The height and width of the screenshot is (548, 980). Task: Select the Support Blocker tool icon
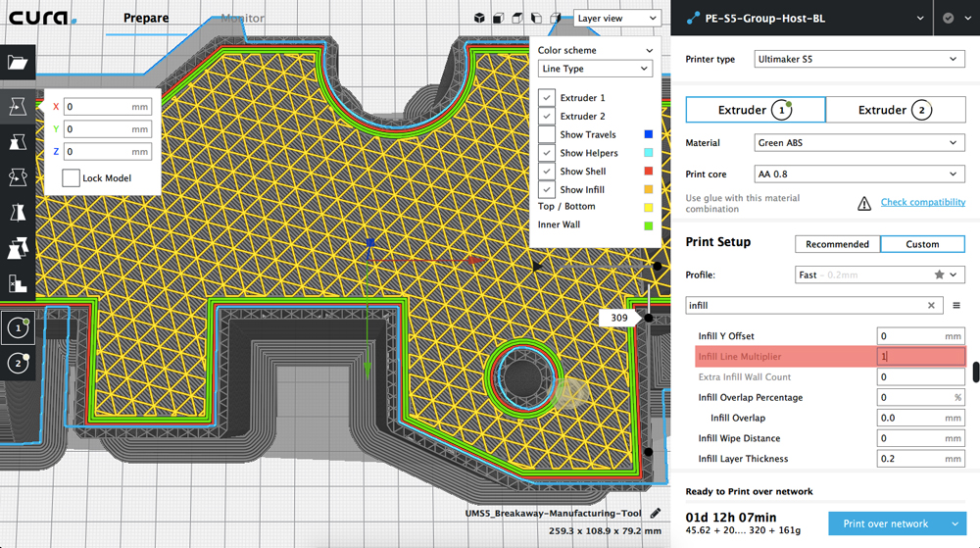[18, 284]
